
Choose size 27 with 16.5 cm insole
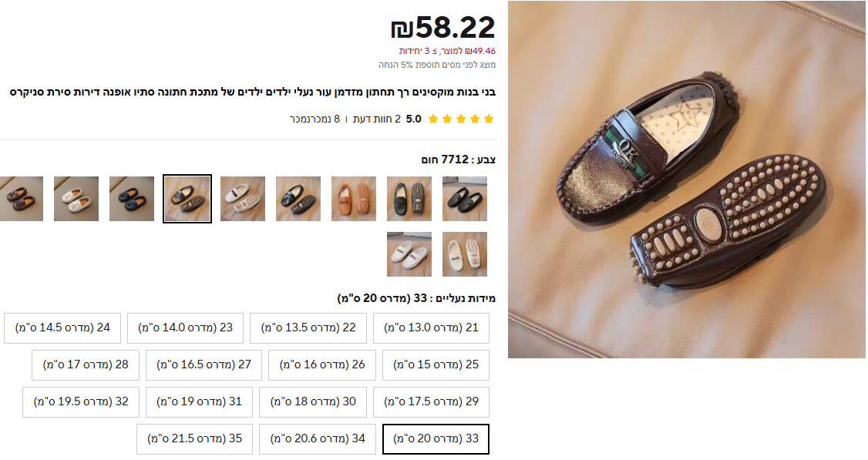pyautogui.click(x=204, y=364)
